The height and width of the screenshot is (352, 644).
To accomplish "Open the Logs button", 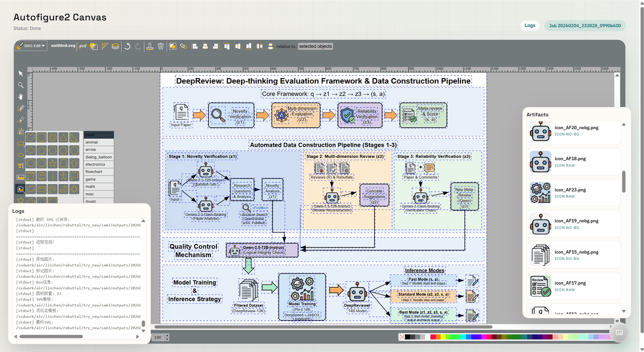I will pos(530,26).
